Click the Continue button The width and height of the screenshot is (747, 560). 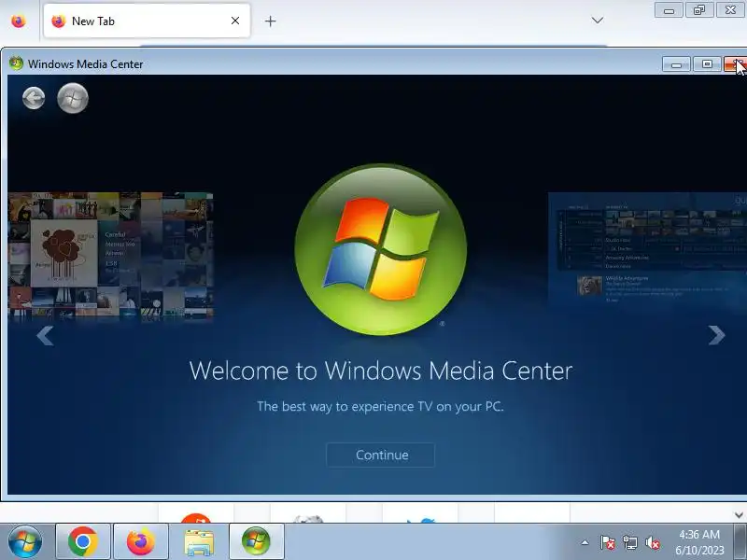click(381, 455)
